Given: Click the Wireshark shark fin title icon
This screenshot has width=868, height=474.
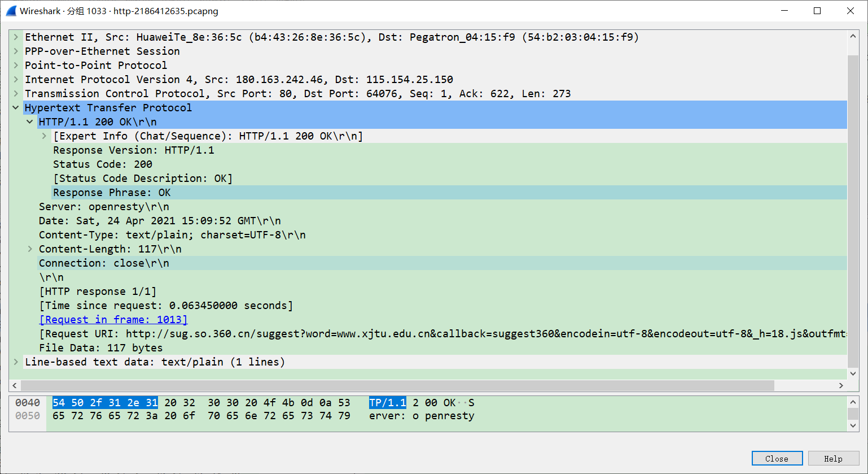Looking at the screenshot, I should (11, 11).
